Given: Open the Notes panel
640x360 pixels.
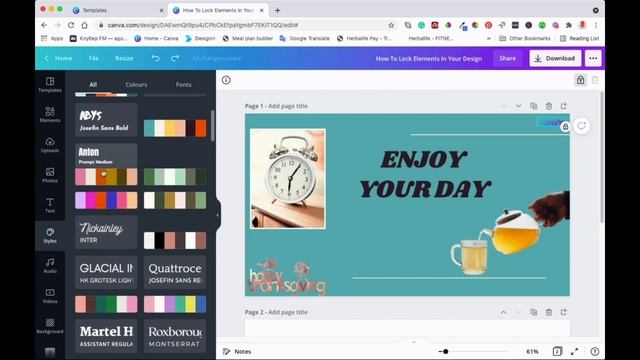Looking at the screenshot, I should pyautogui.click(x=237, y=351).
